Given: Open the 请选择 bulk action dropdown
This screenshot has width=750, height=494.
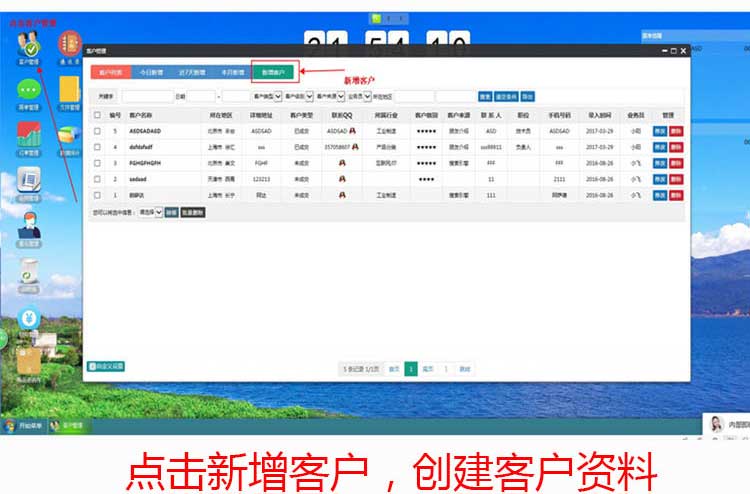Looking at the screenshot, I should (x=150, y=212).
